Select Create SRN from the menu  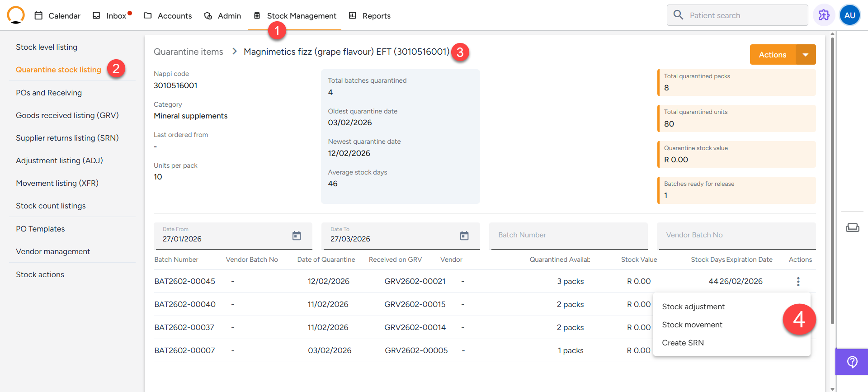[x=683, y=343]
